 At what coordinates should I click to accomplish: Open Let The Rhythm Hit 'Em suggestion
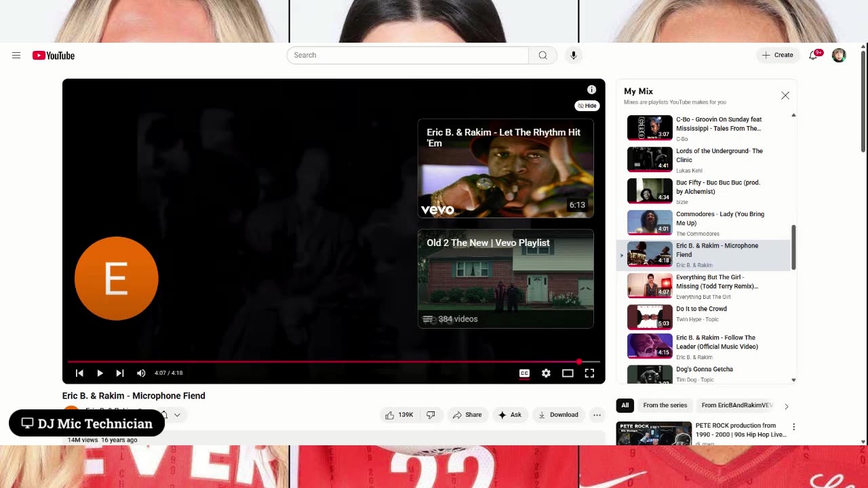pyautogui.click(x=505, y=168)
